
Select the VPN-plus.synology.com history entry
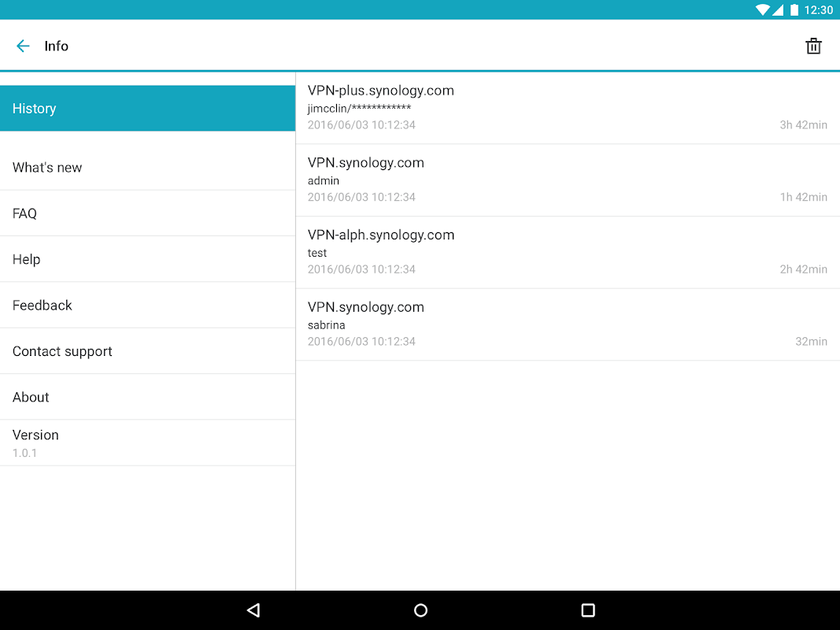coord(568,108)
